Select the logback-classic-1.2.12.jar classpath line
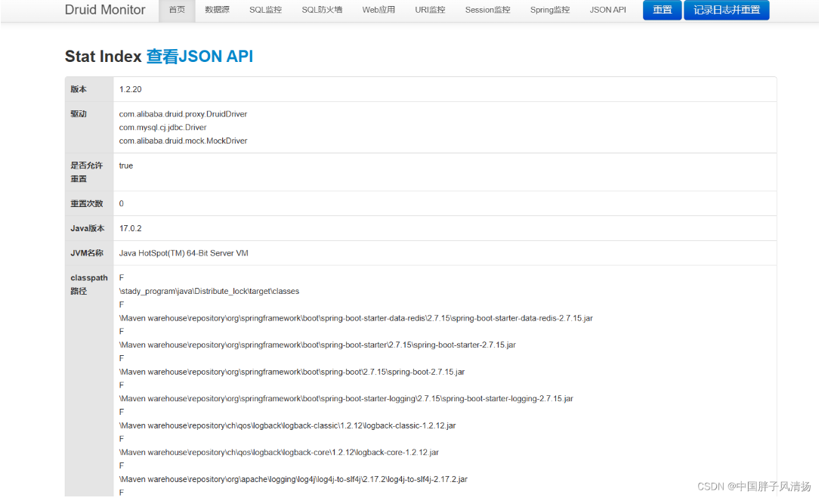828x504 pixels. pos(287,425)
